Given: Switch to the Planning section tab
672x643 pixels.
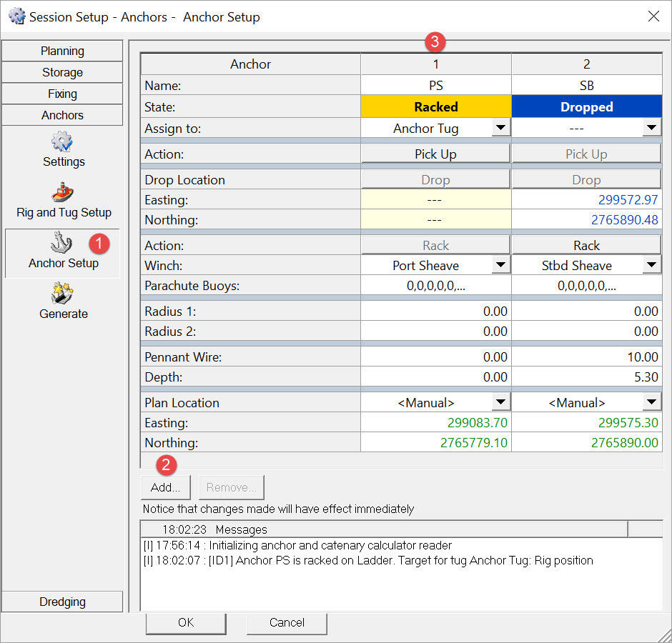Looking at the screenshot, I should [62, 51].
